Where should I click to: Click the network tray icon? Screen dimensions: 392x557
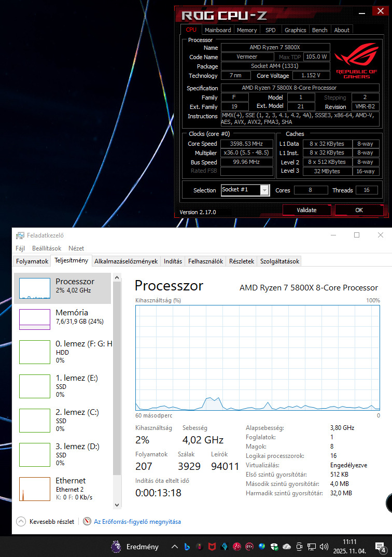coord(312,547)
